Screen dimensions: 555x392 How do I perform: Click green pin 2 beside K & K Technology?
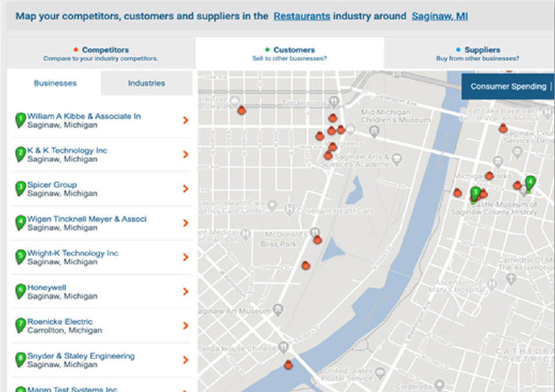coord(20,154)
